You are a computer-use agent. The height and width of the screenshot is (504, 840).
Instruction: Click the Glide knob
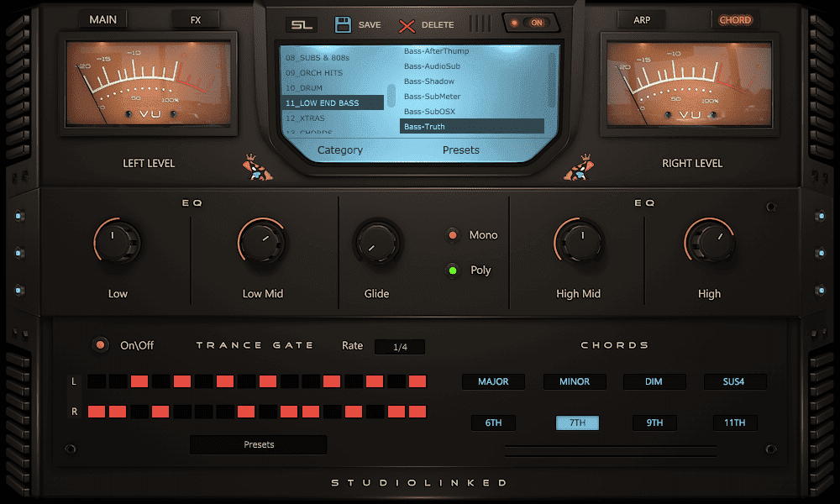click(378, 242)
